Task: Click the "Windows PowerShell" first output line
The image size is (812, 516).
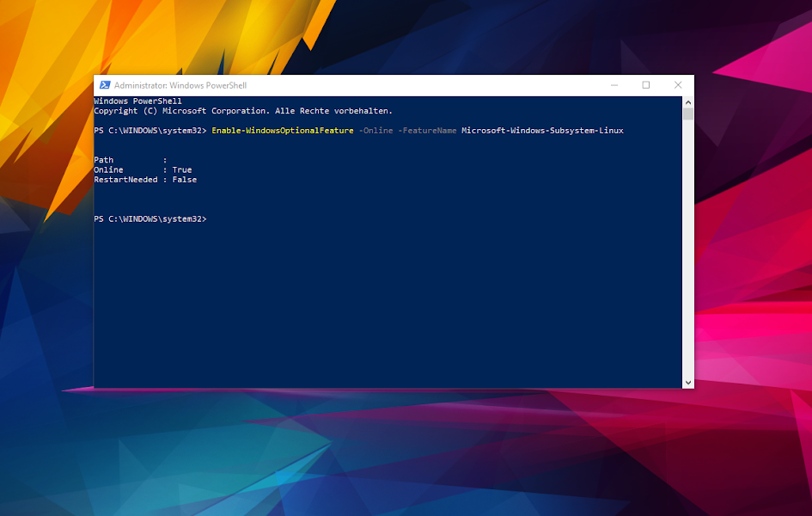Action: [x=137, y=101]
